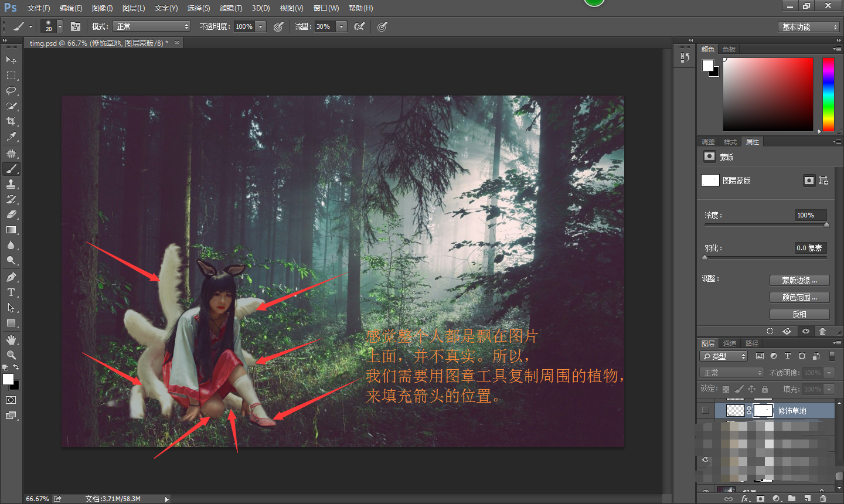Open the Layers panel flyout menu
Image resolution: width=844 pixels, height=504 pixels.
coord(837,343)
